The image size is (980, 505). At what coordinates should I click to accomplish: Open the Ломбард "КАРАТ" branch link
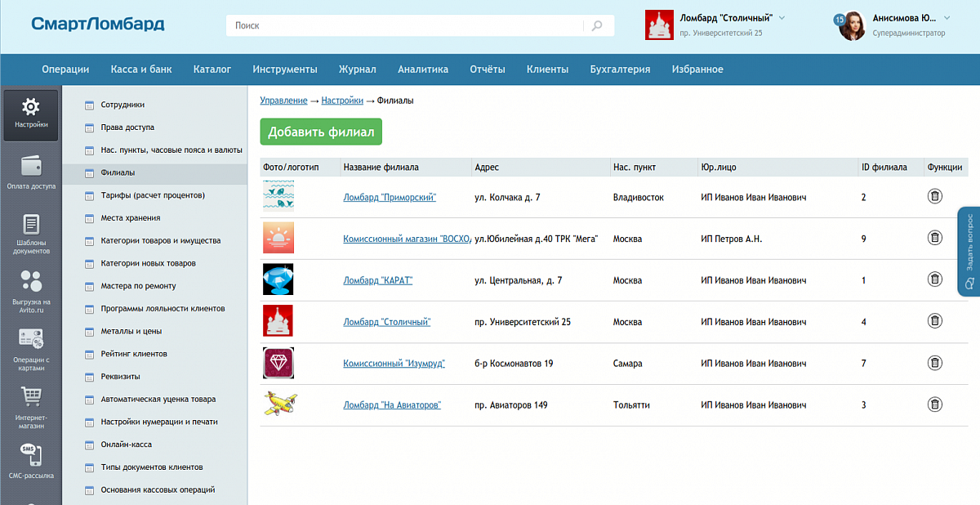tap(377, 280)
